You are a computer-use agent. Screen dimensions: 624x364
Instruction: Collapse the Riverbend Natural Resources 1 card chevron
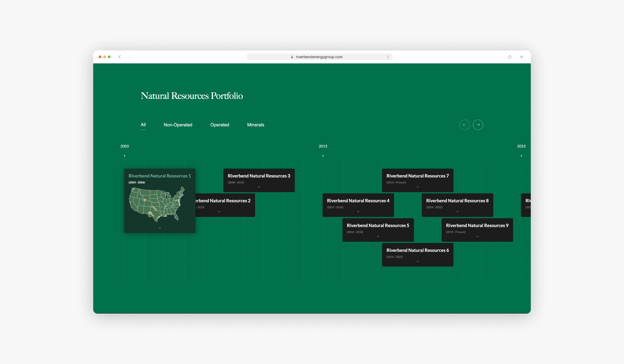point(160,228)
